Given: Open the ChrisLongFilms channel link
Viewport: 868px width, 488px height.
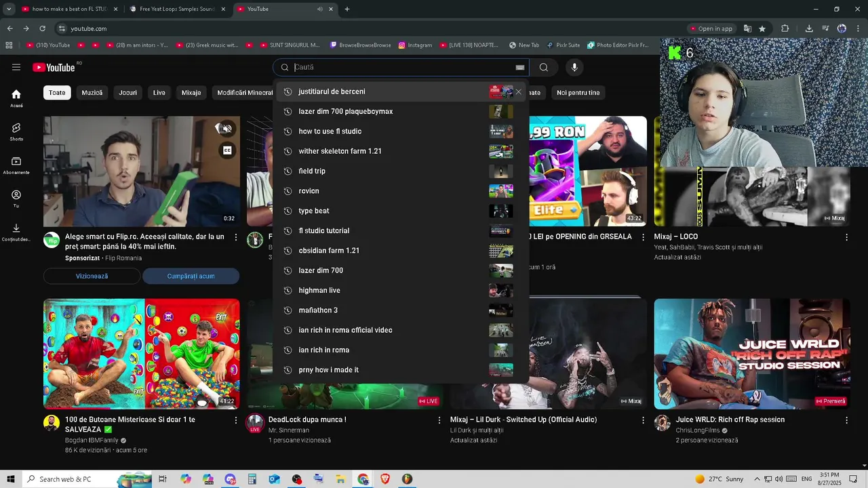Looking at the screenshot, I should pos(698,430).
